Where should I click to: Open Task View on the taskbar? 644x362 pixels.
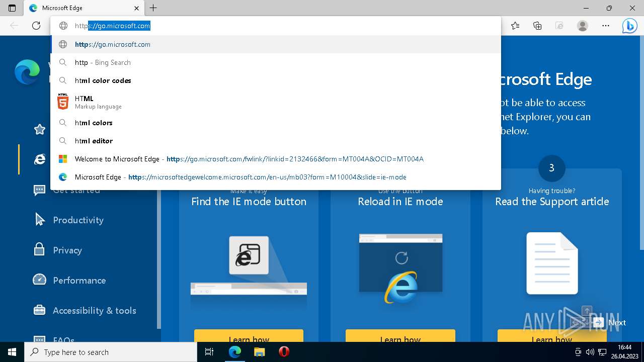pos(209,352)
